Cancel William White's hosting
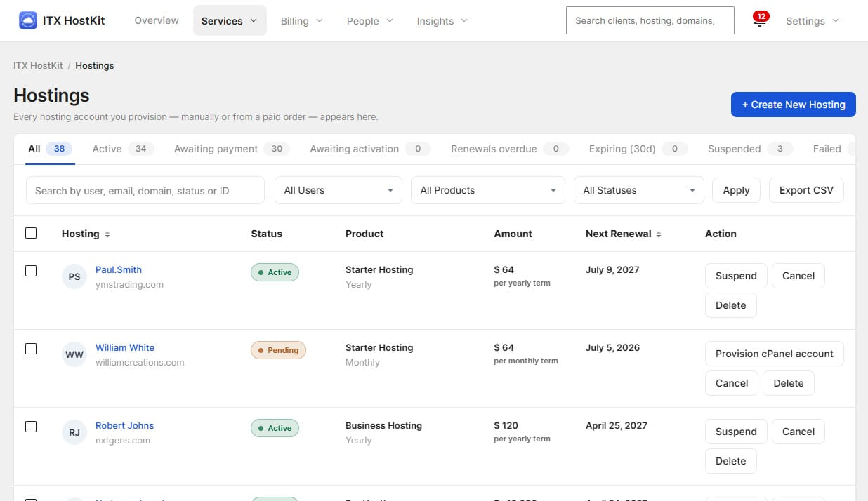This screenshot has width=868, height=501. point(732,383)
